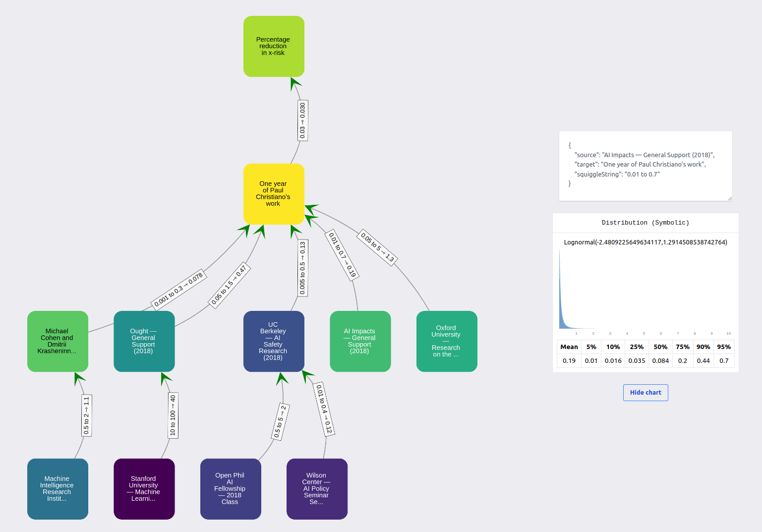Select Wilson Center — AI Policy Seminar node

[317, 489]
